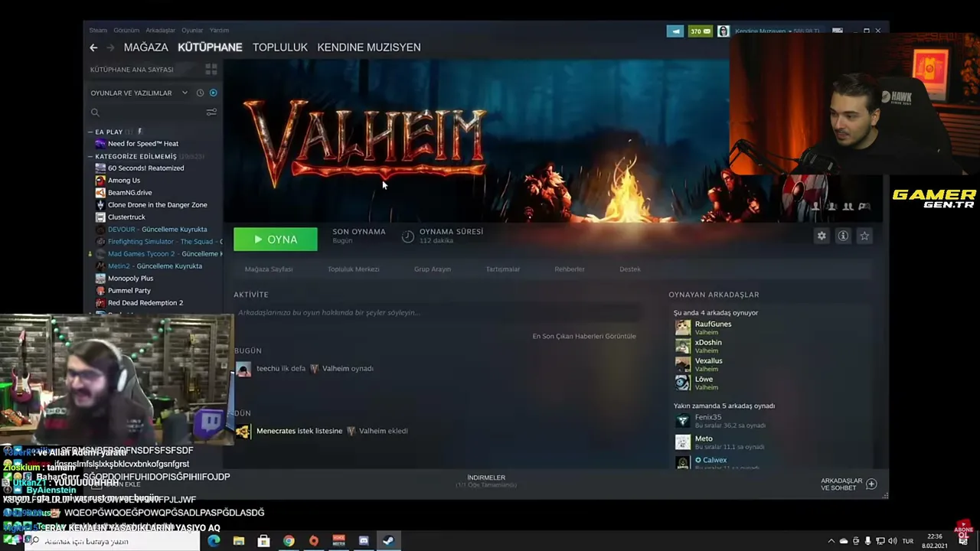The height and width of the screenshot is (551, 980).
Task: Open the profile avatar in header
Action: (x=723, y=31)
